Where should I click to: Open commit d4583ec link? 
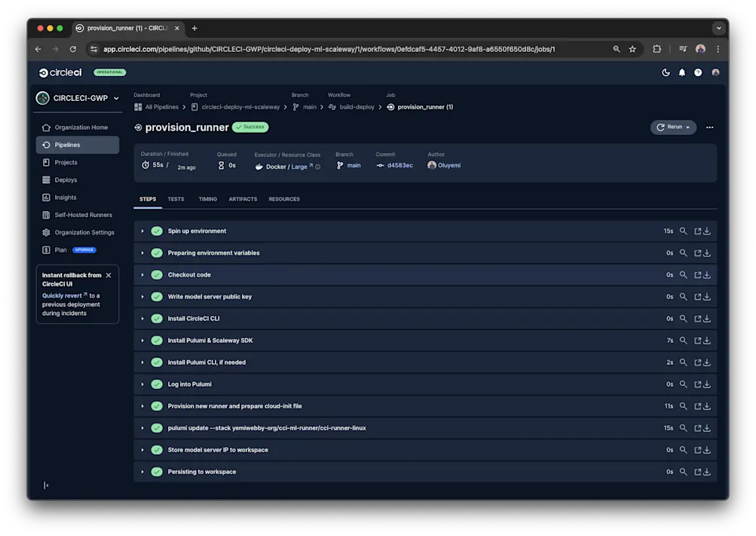point(399,165)
